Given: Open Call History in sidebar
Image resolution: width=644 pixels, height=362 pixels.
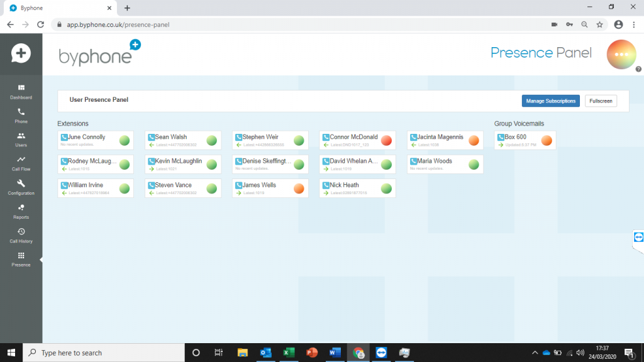Looking at the screenshot, I should [x=21, y=236].
